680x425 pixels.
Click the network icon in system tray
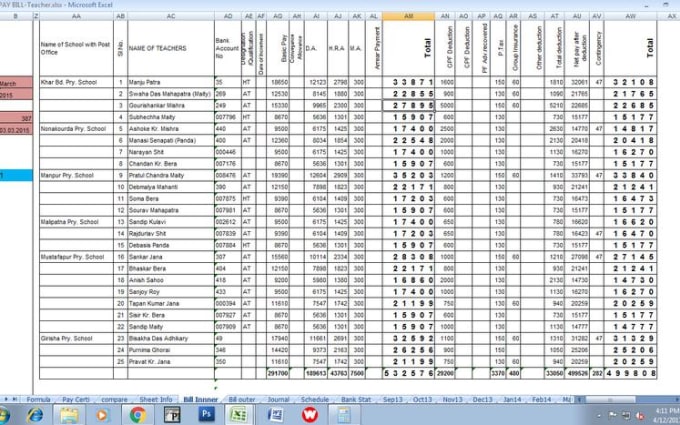(627, 415)
